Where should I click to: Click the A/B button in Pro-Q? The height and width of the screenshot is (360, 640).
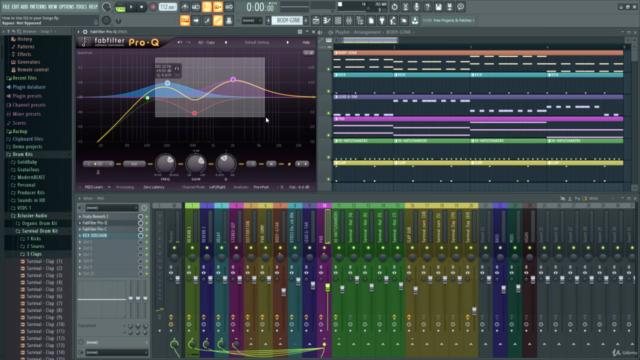pos(200,42)
